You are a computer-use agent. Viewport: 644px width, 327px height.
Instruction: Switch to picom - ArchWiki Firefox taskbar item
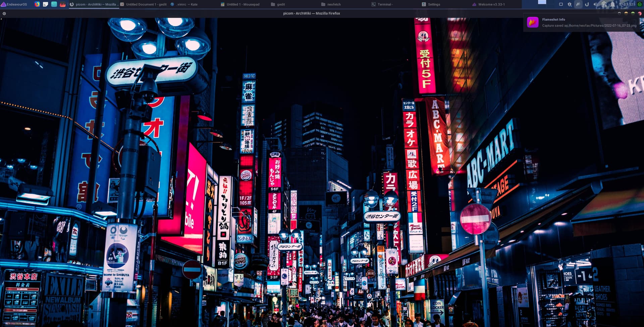(94, 4)
